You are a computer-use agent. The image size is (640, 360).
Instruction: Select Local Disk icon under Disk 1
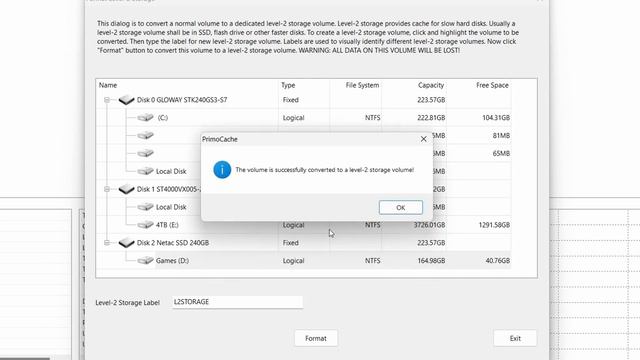click(x=145, y=207)
